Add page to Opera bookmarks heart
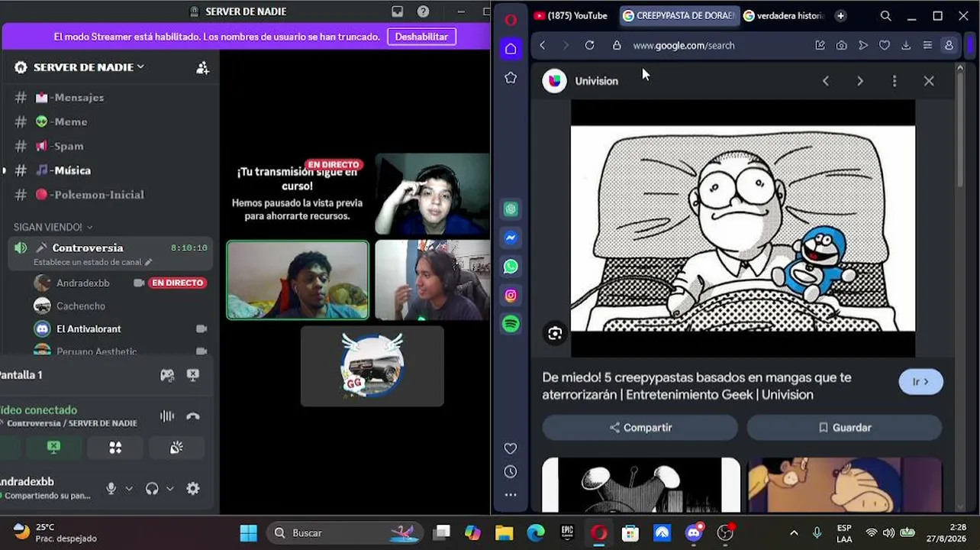 click(885, 45)
